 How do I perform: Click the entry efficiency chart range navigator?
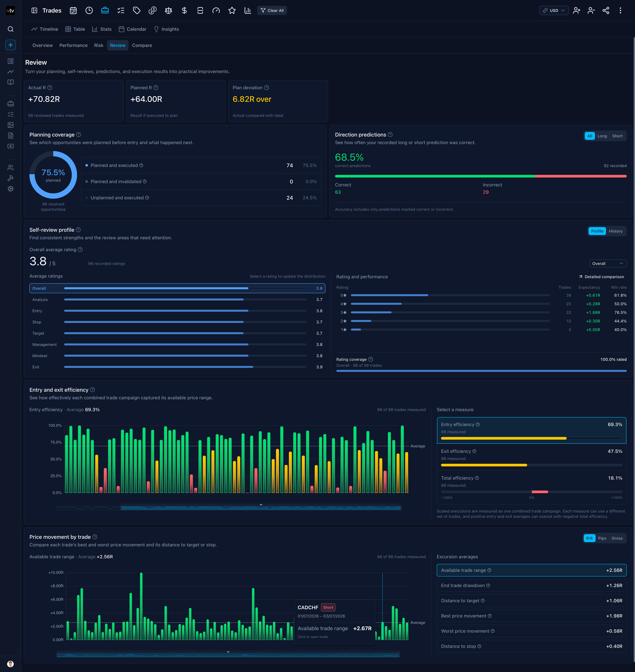(x=229, y=508)
